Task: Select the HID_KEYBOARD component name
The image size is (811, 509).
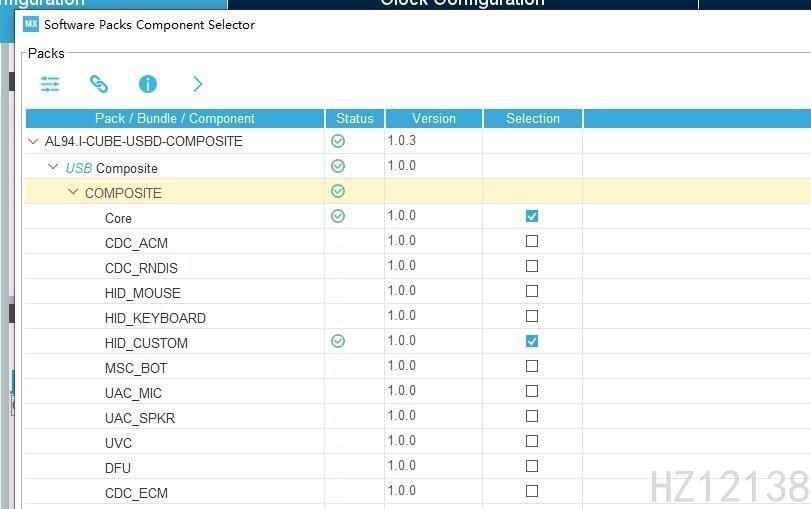Action: (155, 318)
